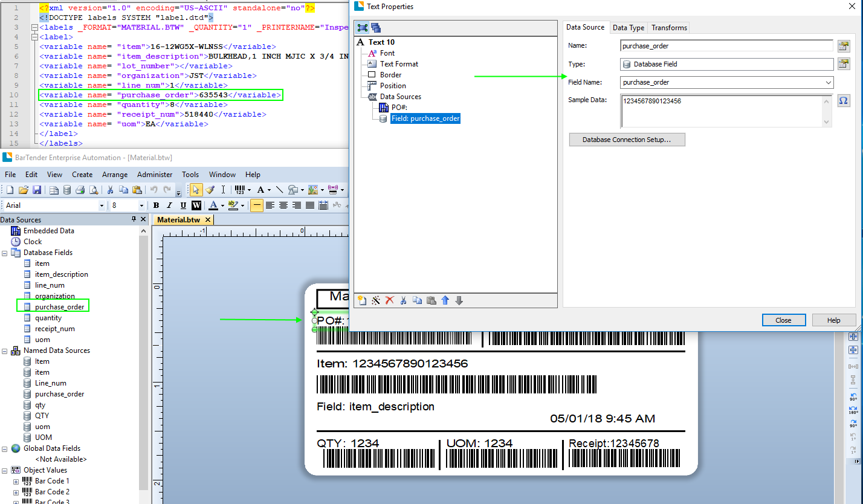Open the Field Name purchase_order dropdown

[828, 82]
